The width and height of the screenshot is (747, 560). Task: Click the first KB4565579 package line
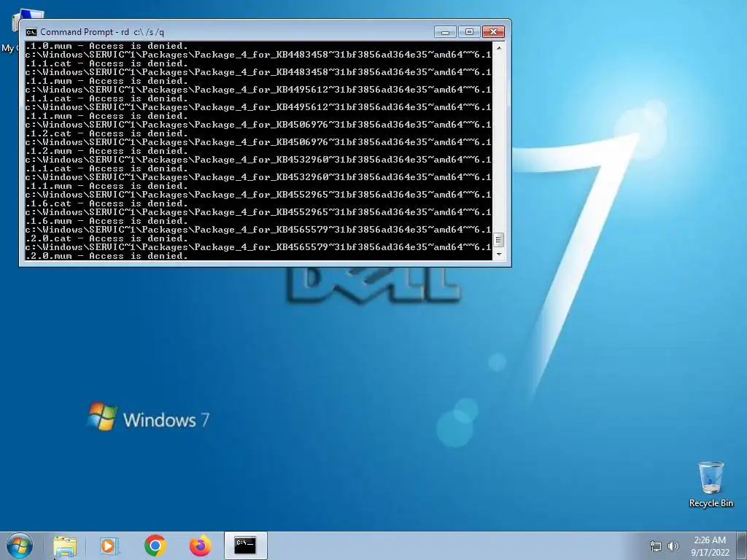click(x=258, y=230)
